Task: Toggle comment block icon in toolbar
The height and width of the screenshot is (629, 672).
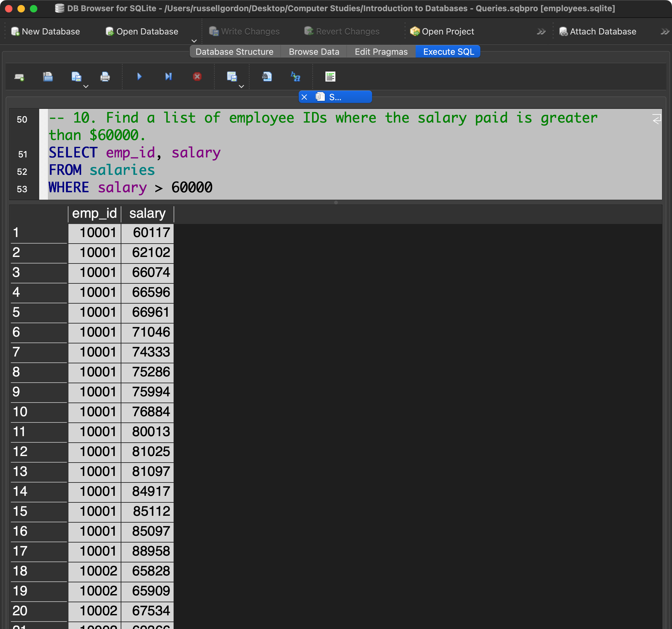Action: (x=330, y=77)
